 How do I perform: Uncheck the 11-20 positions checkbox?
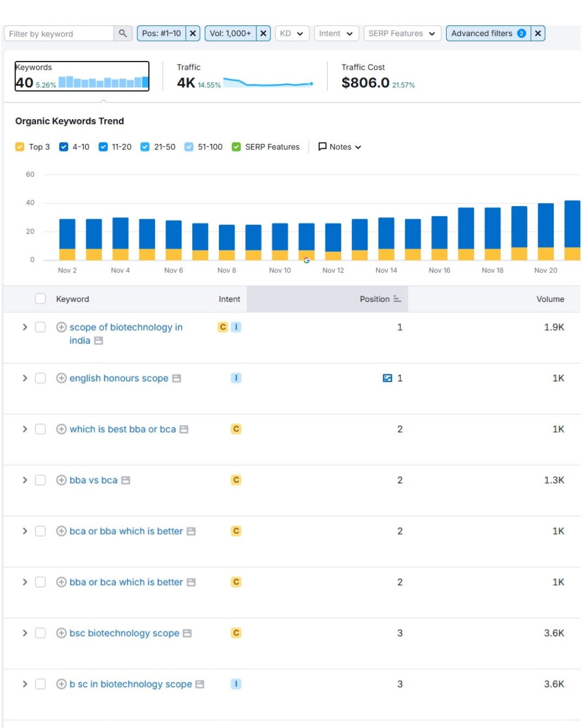[x=103, y=147]
